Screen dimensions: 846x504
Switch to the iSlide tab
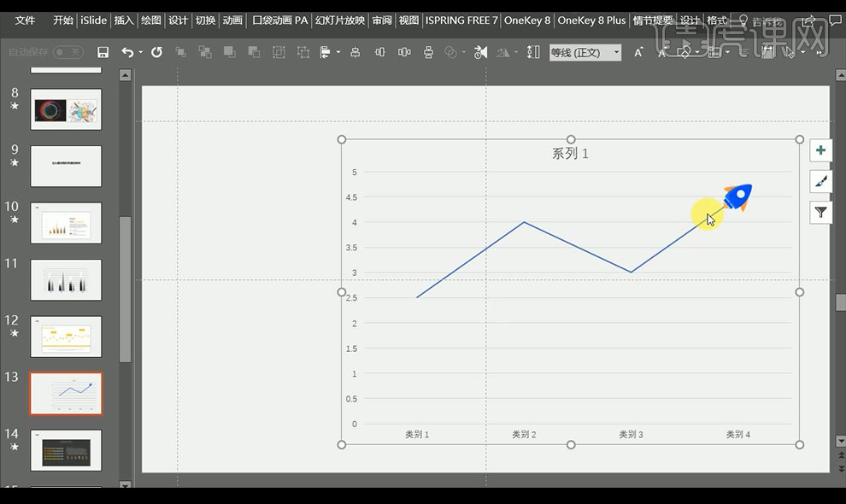click(92, 20)
